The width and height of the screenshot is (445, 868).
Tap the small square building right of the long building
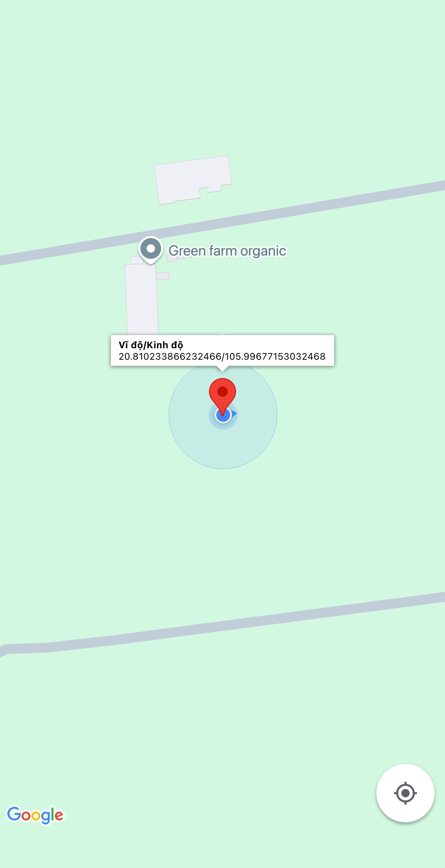pos(163,276)
